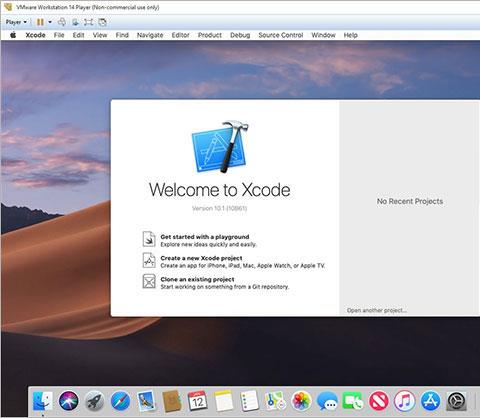The width and height of the screenshot is (480, 418).
Task: Click the 'No Recent Projects' text
Action: click(x=410, y=201)
